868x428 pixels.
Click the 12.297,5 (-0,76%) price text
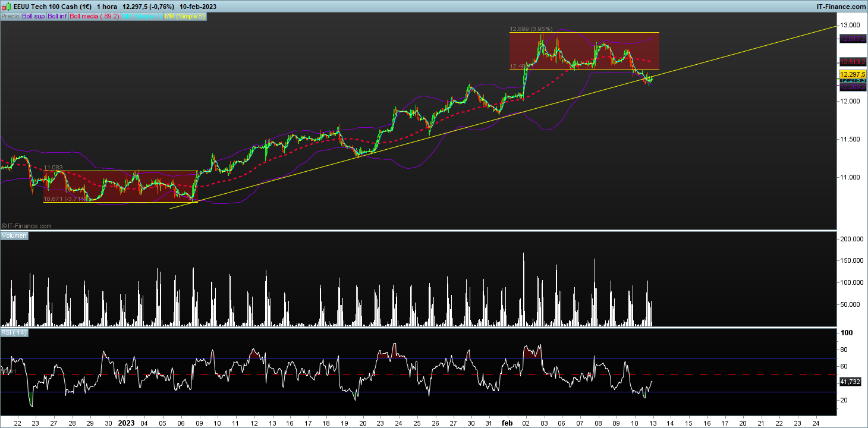(x=147, y=7)
